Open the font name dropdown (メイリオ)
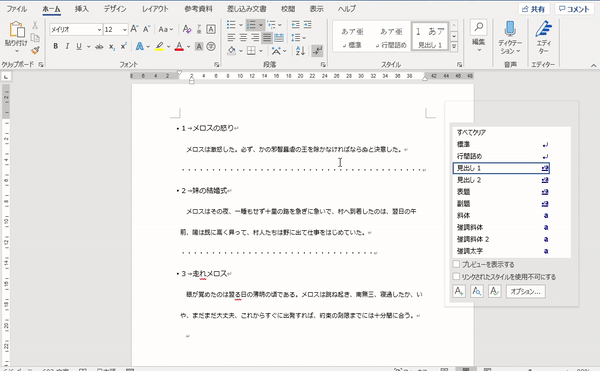 pyautogui.click(x=99, y=29)
